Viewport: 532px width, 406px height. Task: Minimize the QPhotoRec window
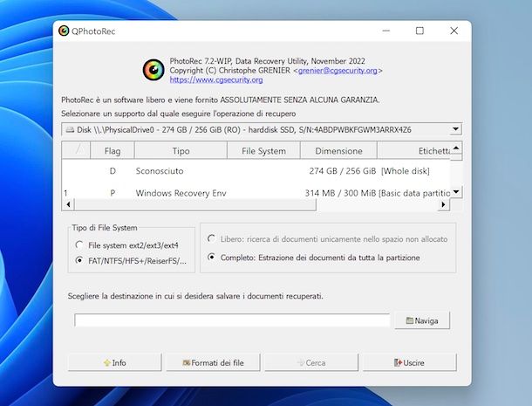tap(385, 31)
